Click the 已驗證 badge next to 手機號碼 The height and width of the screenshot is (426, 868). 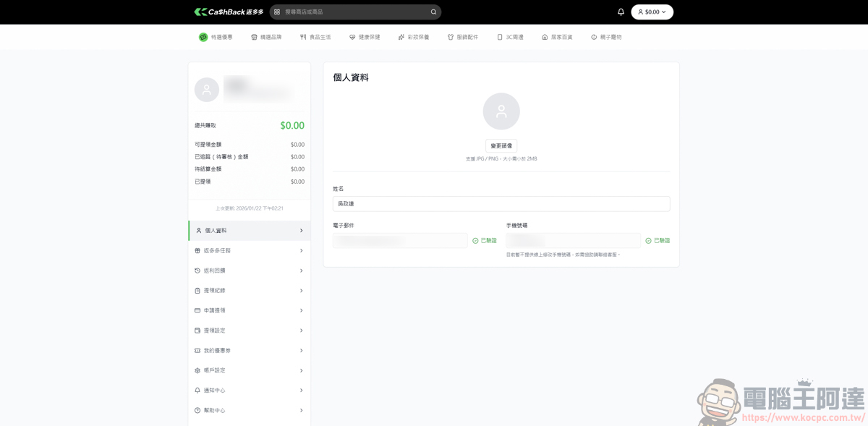657,239
